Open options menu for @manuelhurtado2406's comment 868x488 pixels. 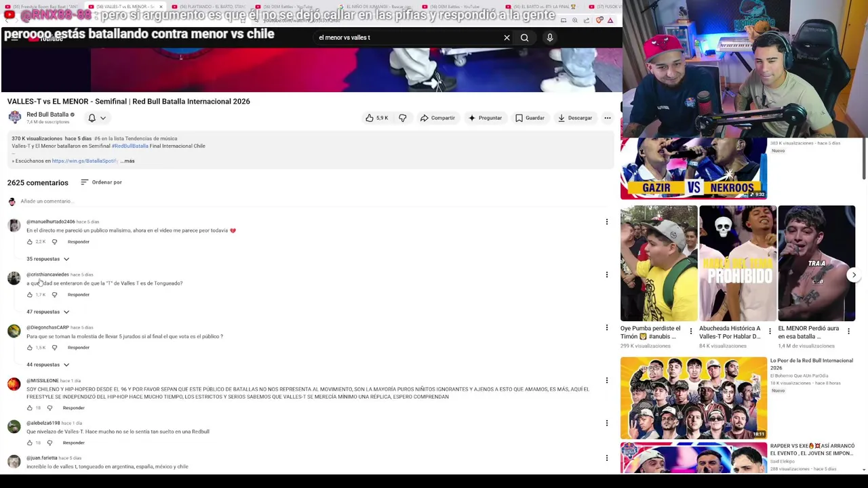607,222
